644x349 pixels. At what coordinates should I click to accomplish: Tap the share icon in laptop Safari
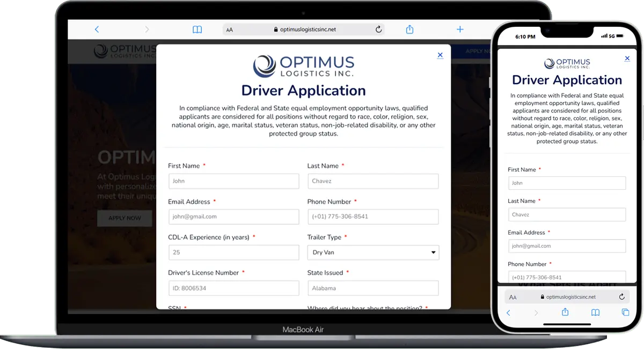[x=409, y=29]
